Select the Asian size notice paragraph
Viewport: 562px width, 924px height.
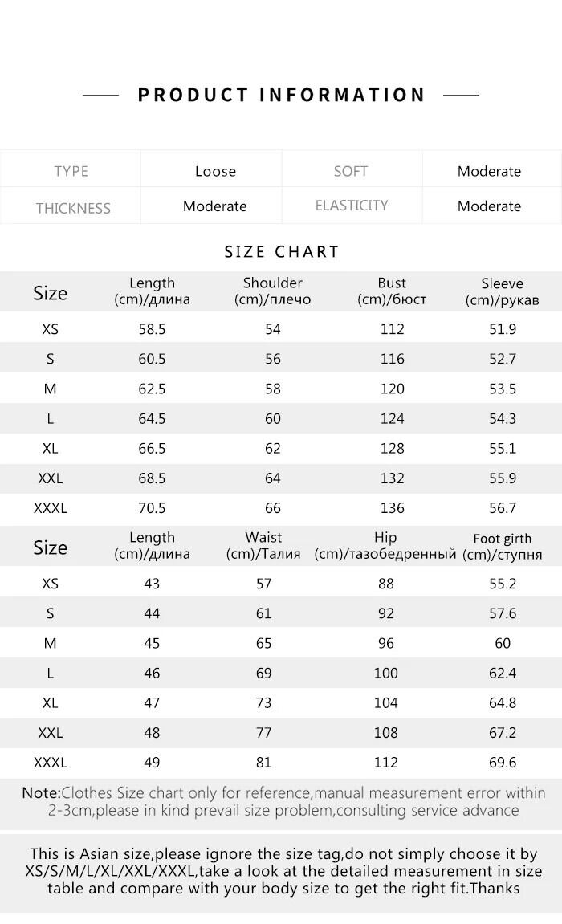pyautogui.click(x=283, y=871)
